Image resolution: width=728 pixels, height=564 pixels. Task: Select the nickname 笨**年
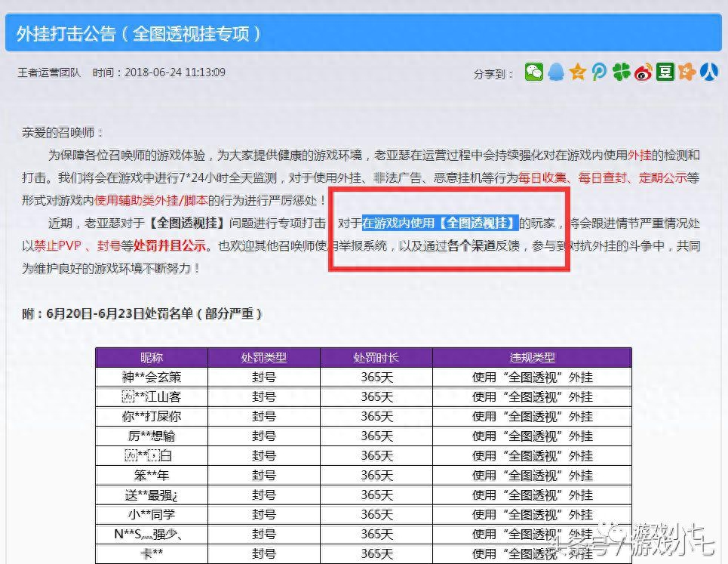(152, 475)
